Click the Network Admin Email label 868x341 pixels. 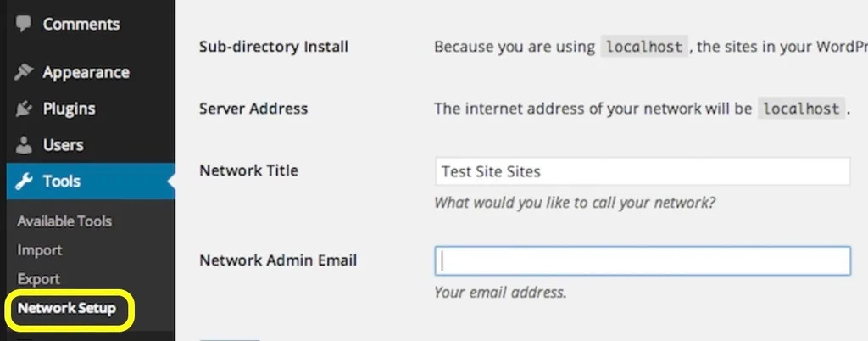pyautogui.click(x=278, y=260)
